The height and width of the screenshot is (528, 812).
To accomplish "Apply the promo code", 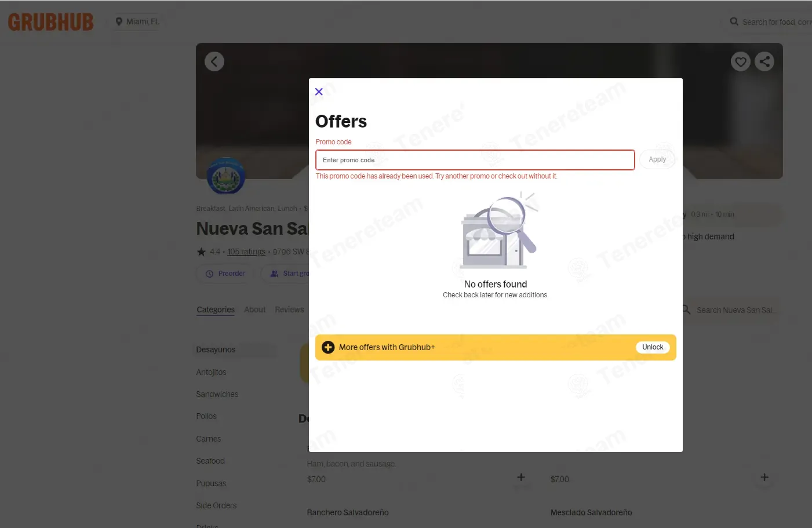I will click(x=657, y=159).
